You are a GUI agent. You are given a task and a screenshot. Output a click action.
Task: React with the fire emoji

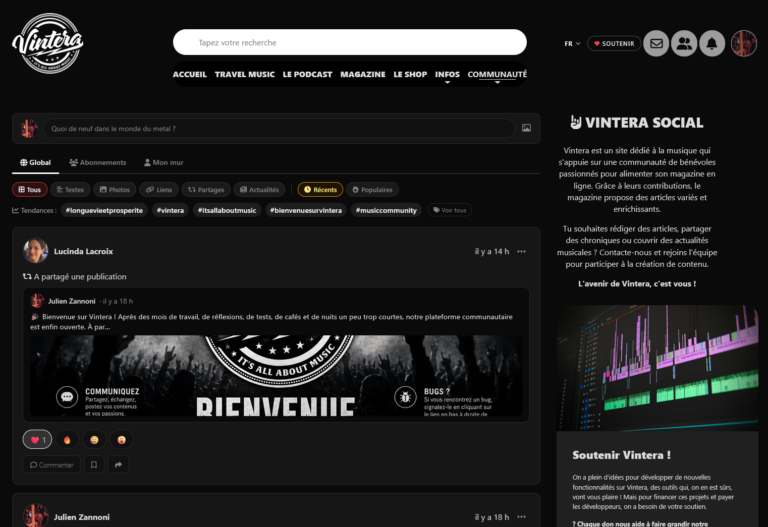(67, 439)
